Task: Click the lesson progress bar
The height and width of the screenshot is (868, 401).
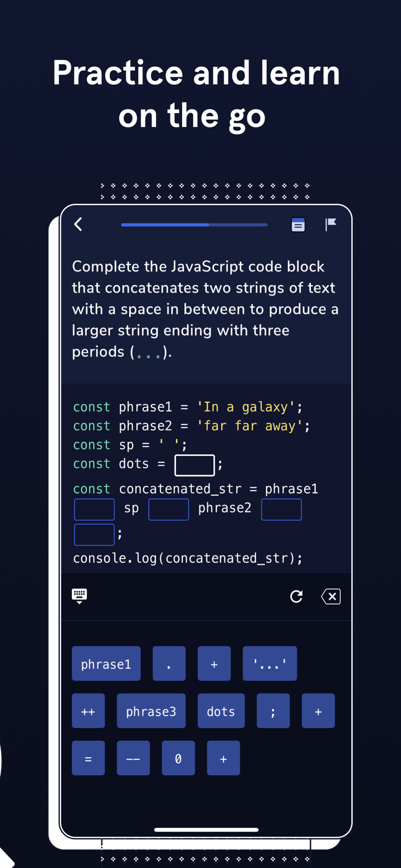Action: [194, 225]
